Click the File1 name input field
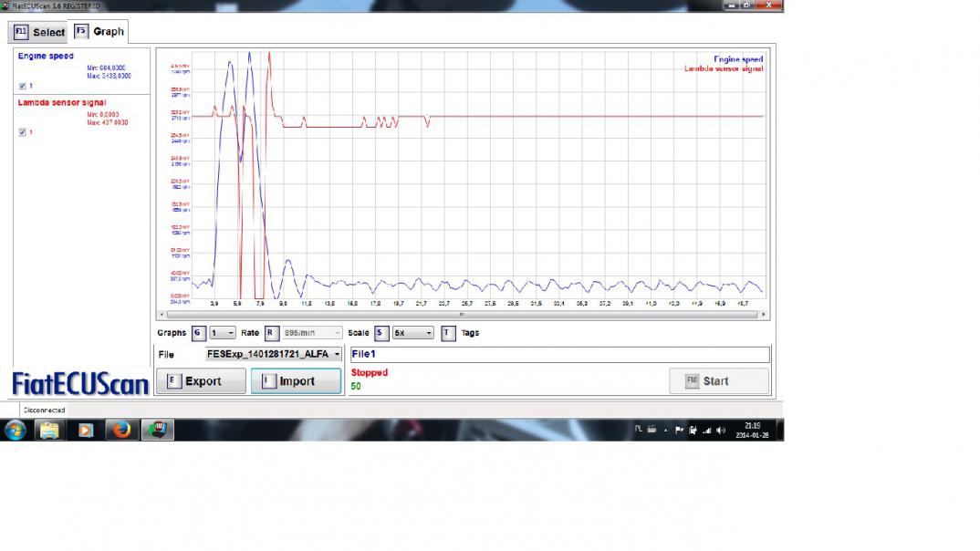980x551 pixels. [x=559, y=354]
